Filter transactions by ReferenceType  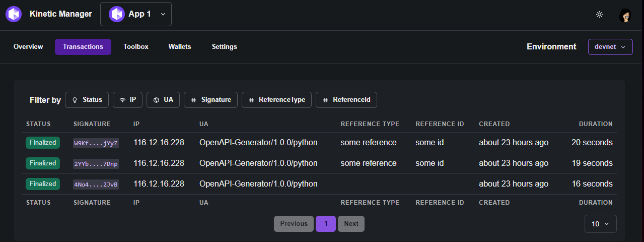click(x=276, y=100)
